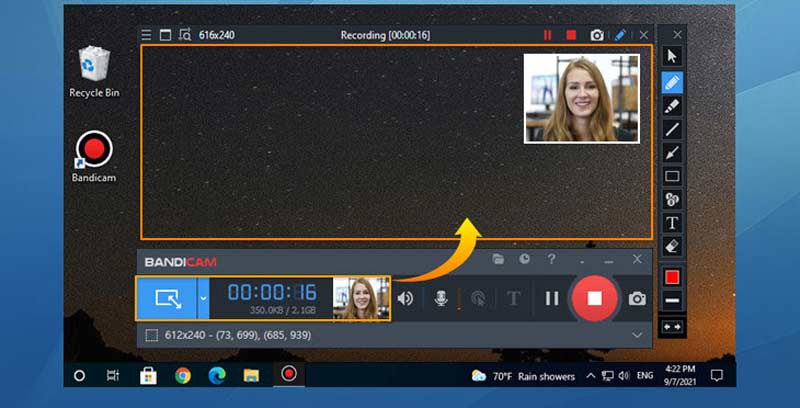The image size is (800, 408).
Task: Toggle the speaker sound icon
Action: pyautogui.click(x=405, y=298)
